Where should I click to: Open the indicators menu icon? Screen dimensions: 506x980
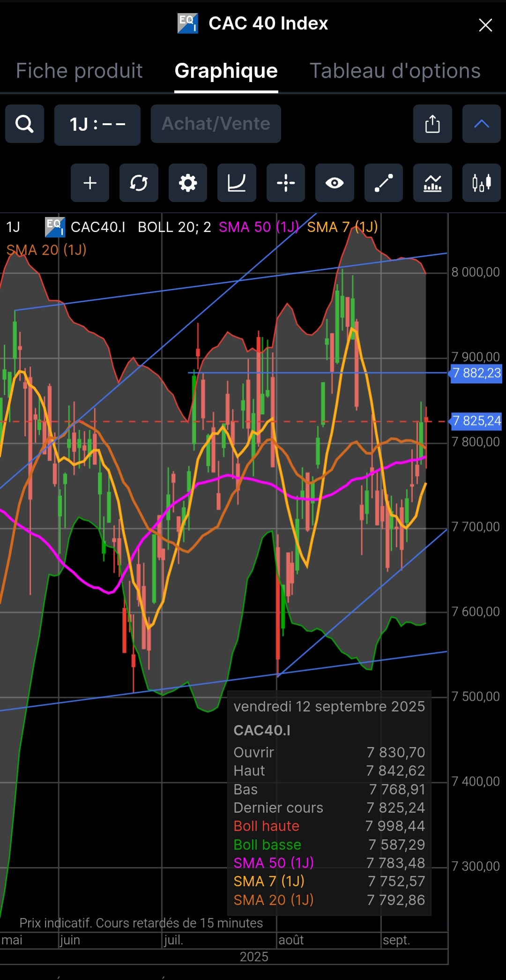tap(432, 183)
